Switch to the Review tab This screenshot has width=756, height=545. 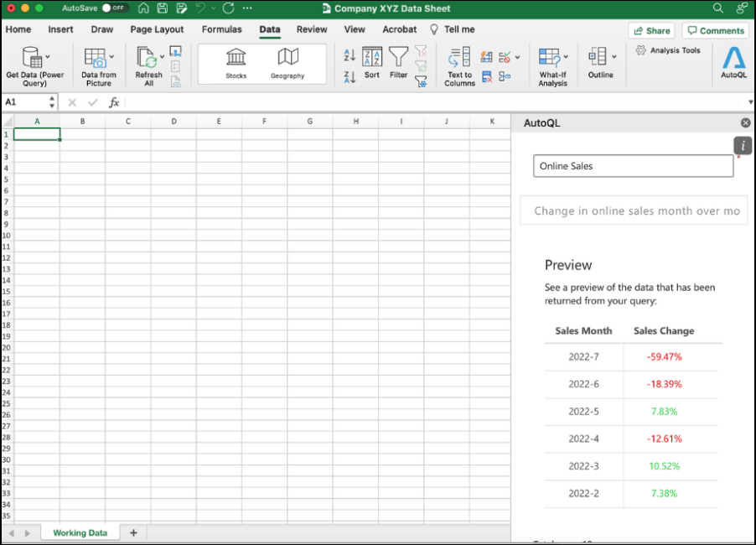pyautogui.click(x=312, y=29)
